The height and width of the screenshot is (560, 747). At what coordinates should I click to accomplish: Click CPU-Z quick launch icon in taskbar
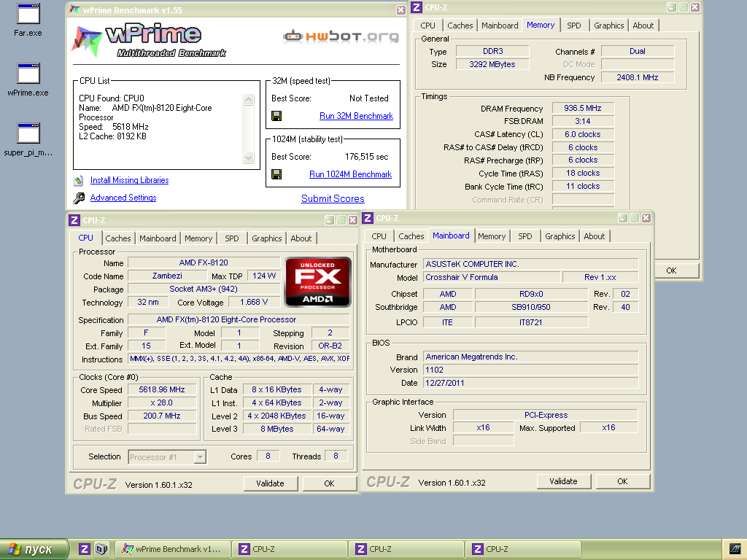tap(85, 549)
